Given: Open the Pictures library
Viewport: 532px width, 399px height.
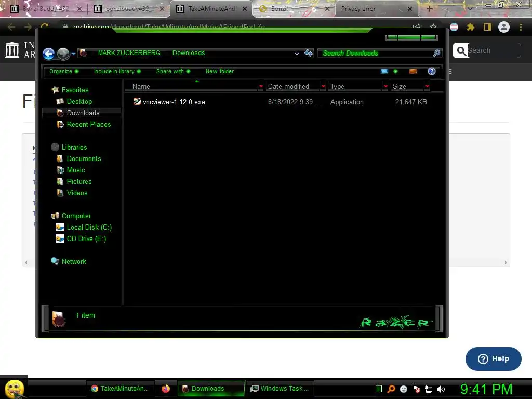Looking at the screenshot, I should (x=79, y=181).
